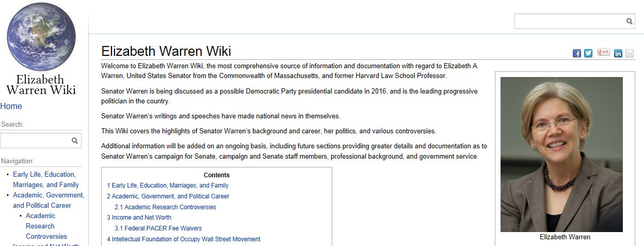Open sidebar link Early Life, Education, Marriages, and Family
Screen dimensions: 644x246
46,179
